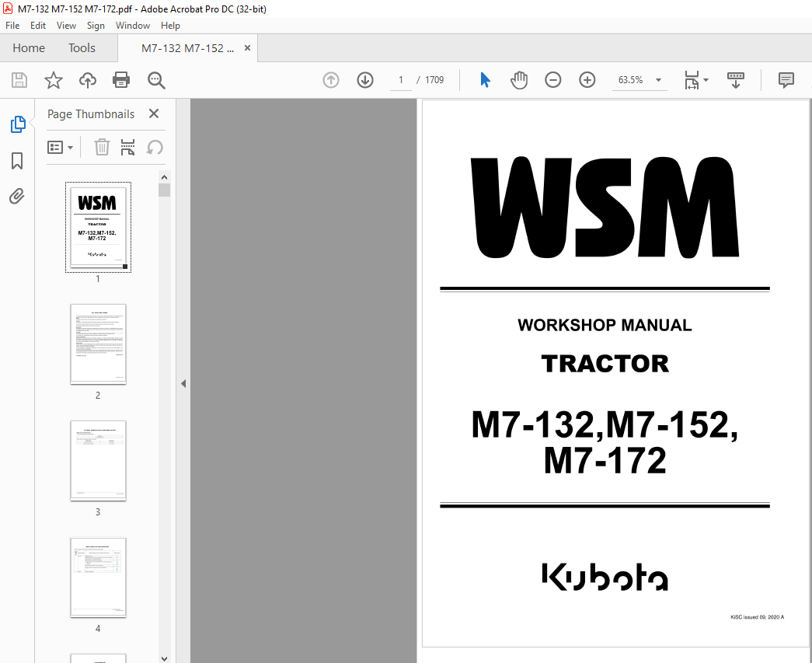Zoom in with the plus button
812x663 pixels.
pos(587,80)
